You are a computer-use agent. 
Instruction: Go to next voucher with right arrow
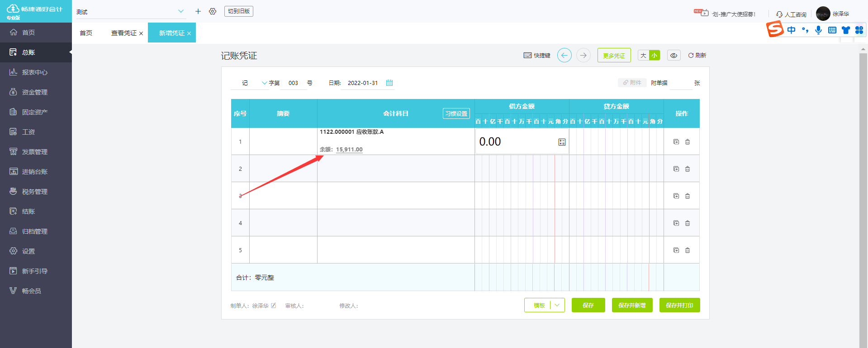pos(583,55)
